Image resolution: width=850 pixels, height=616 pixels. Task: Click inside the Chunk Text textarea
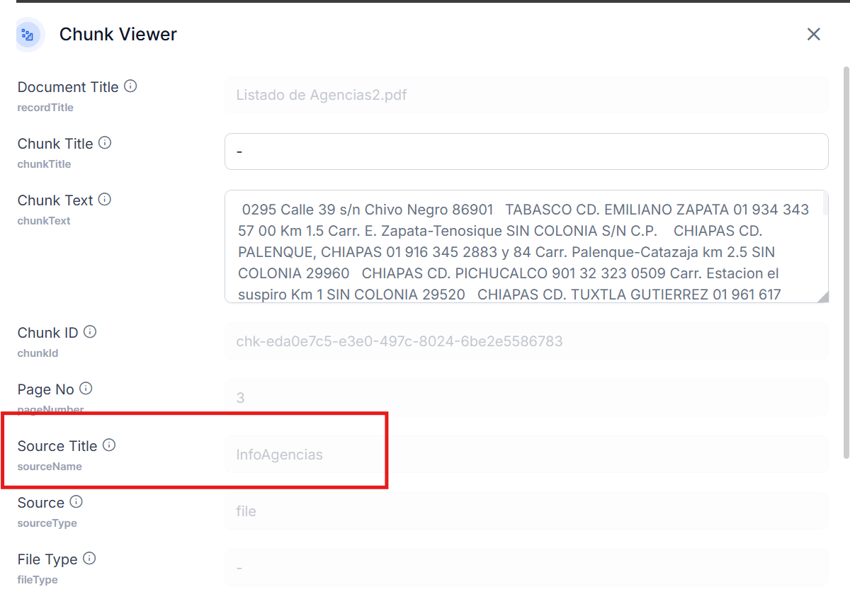coord(523,246)
